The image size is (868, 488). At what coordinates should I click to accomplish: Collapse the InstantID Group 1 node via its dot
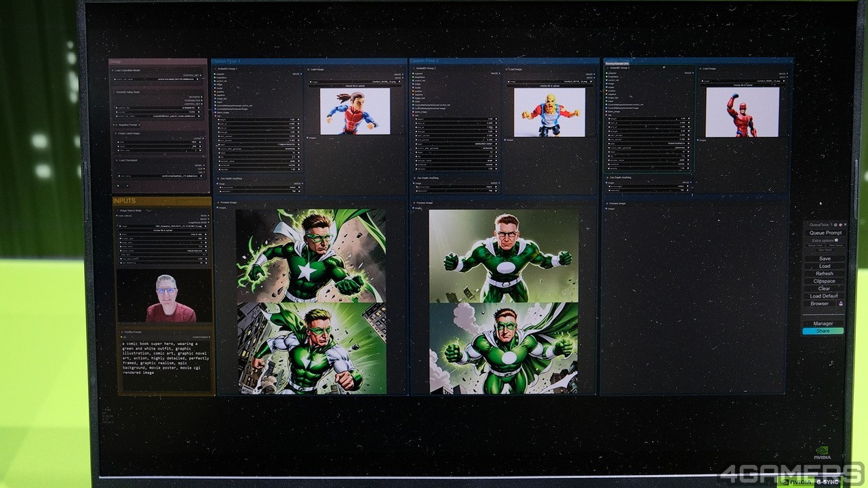[x=215, y=69]
